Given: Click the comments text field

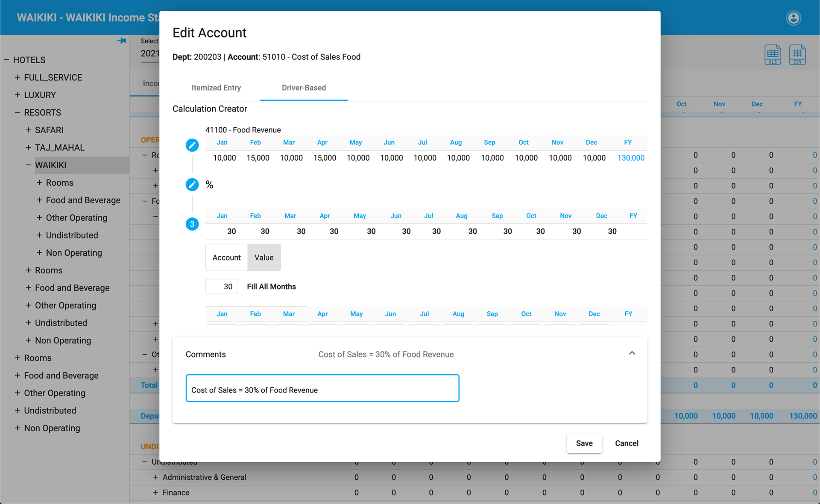Looking at the screenshot, I should (322, 388).
